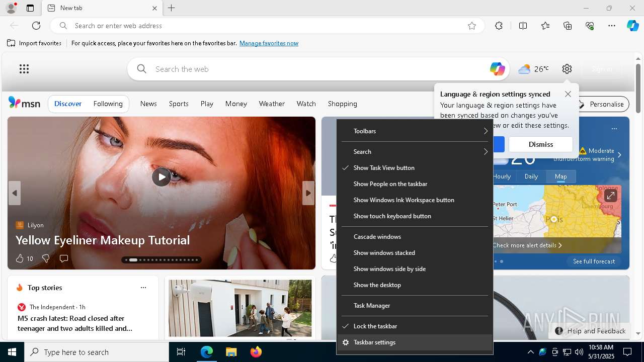Screen dimensions: 644x362
Task: Select Cascade windows
Action: tap(415, 237)
